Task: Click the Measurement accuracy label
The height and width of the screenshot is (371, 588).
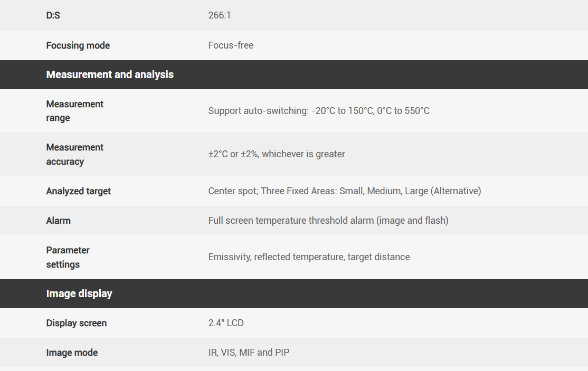Action: [74, 154]
